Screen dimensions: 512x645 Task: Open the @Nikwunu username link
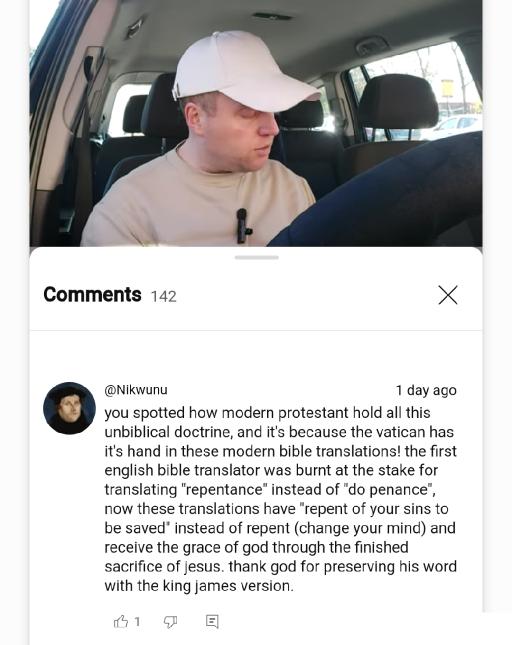[136, 390]
